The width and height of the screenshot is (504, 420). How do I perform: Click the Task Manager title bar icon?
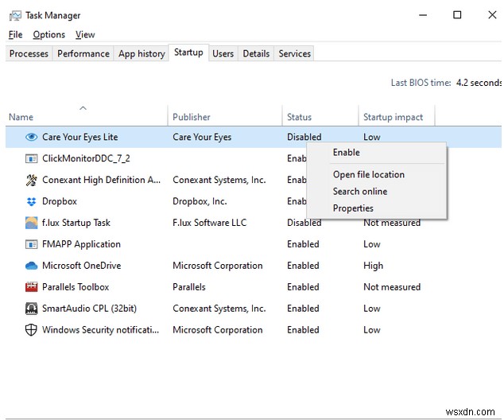pyautogui.click(x=15, y=15)
